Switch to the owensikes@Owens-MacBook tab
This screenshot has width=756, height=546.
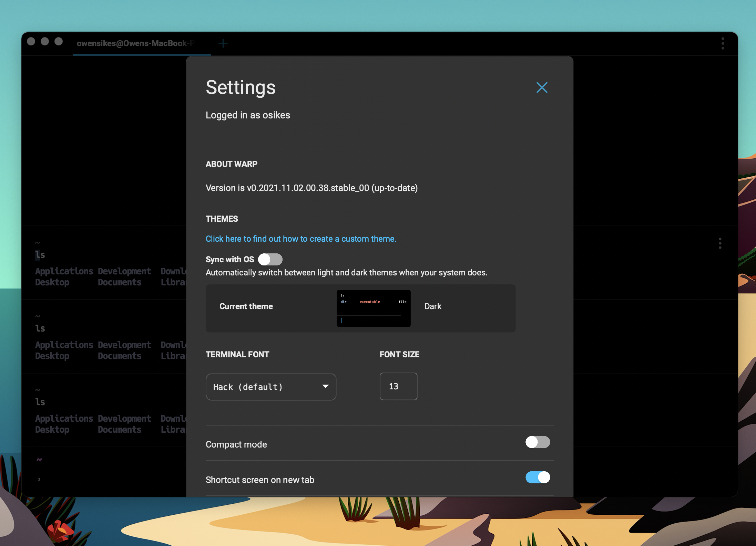click(x=142, y=43)
